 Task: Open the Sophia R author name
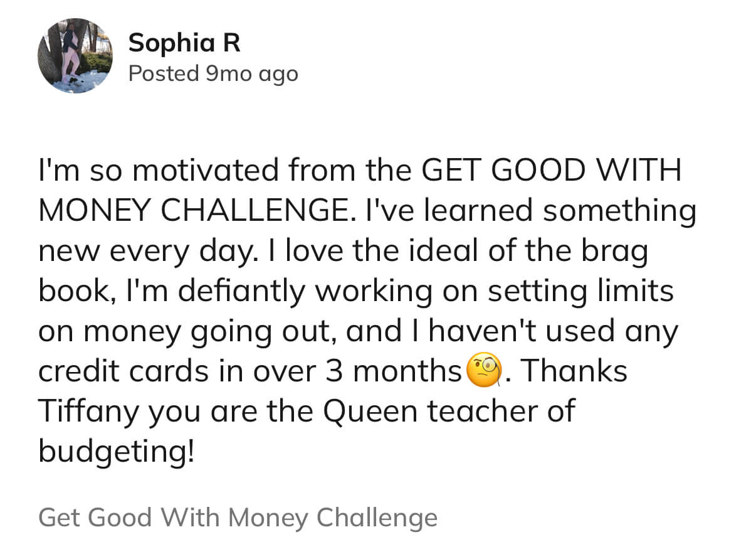[184, 43]
